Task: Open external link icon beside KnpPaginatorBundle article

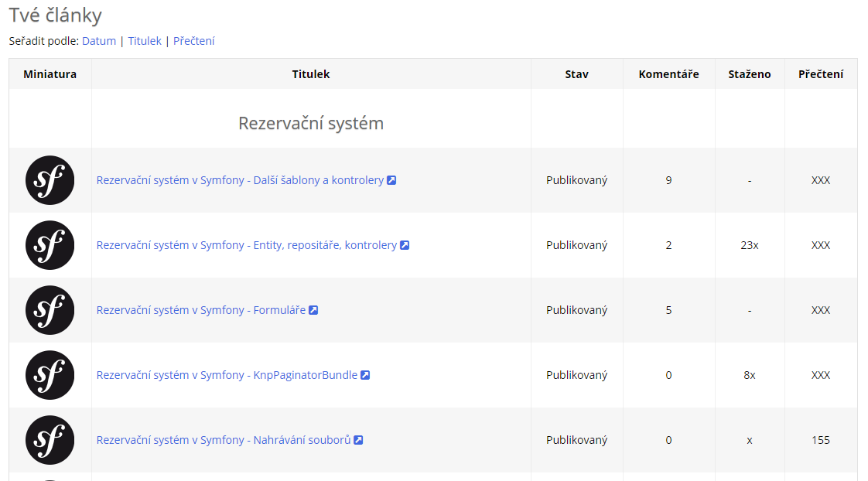Action: (365, 375)
